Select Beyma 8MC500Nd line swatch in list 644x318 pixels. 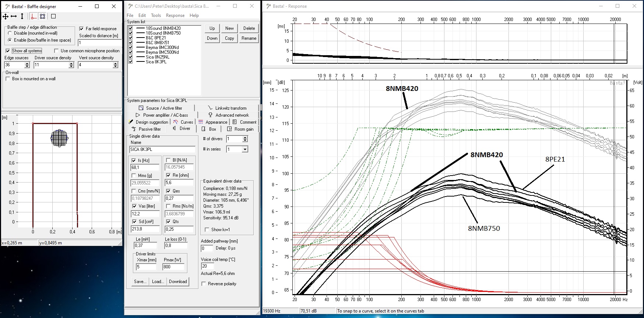tap(140, 52)
